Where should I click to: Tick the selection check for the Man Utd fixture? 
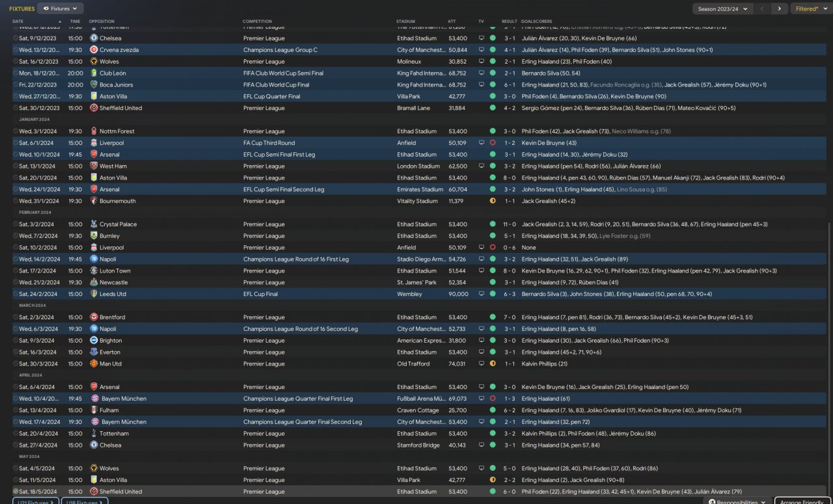pyautogui.click(x=16, y=364)
